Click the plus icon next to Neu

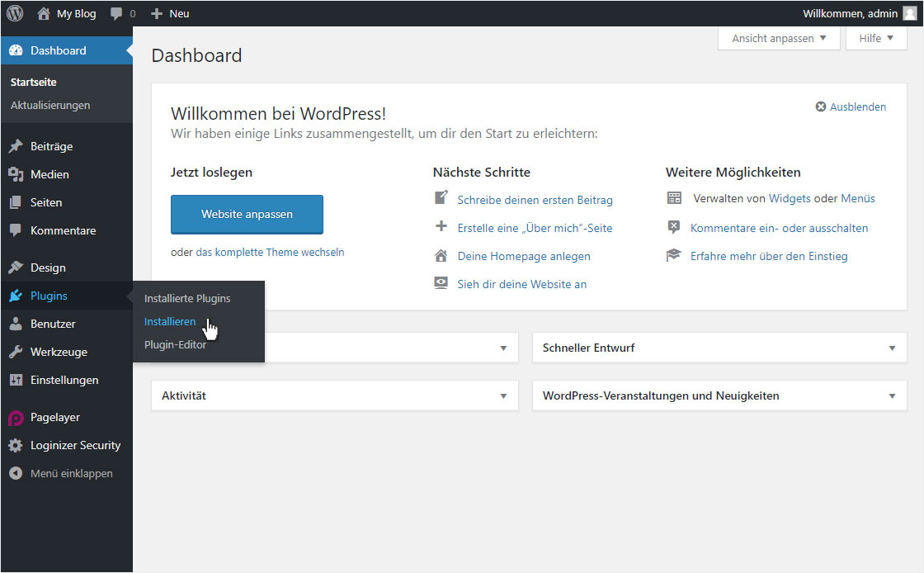coord(156,13)
